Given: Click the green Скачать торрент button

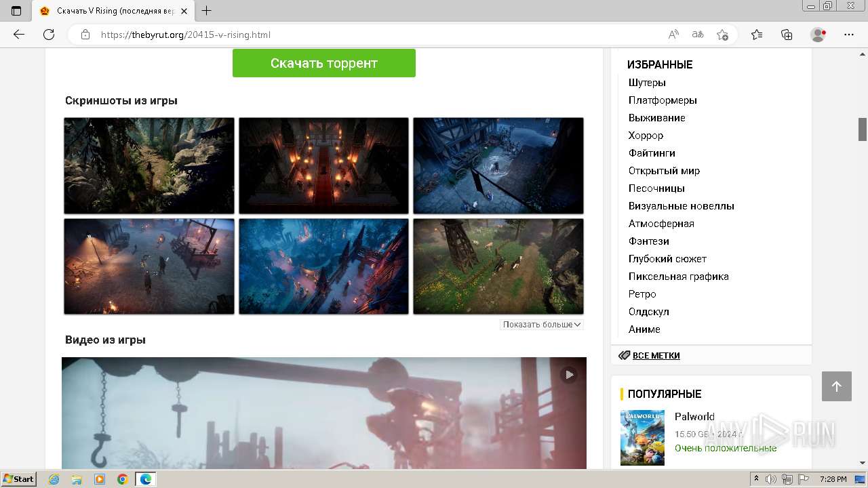Looking at the screenshot, I should 324,63.
